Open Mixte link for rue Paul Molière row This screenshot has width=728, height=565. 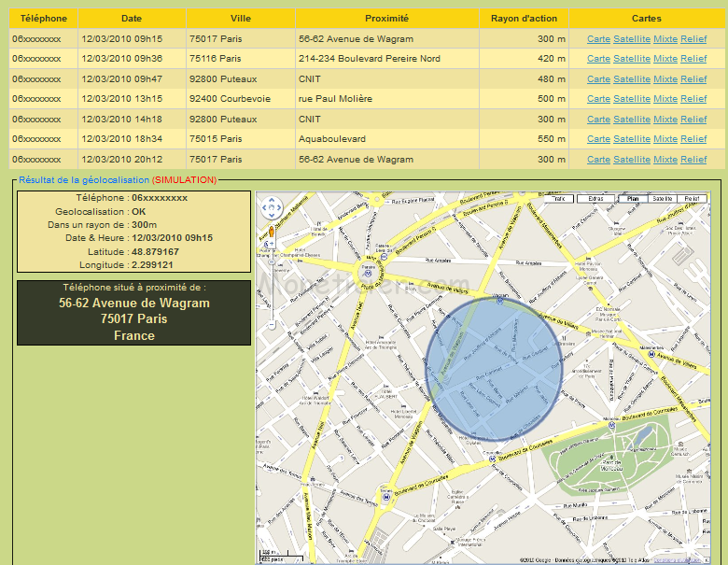665,99
